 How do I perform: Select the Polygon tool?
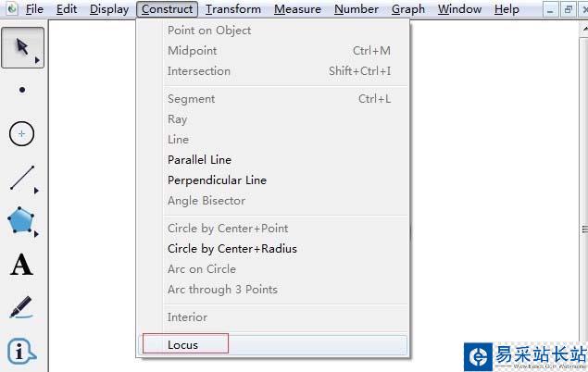(x=21, y=221)
